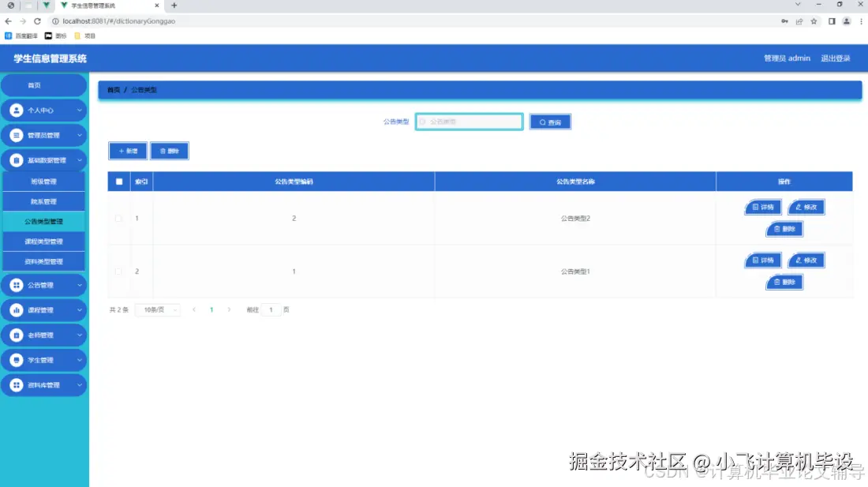Open the browser side panel icon
This screenshot has height=487, width=868.
[x=832, y=21]
